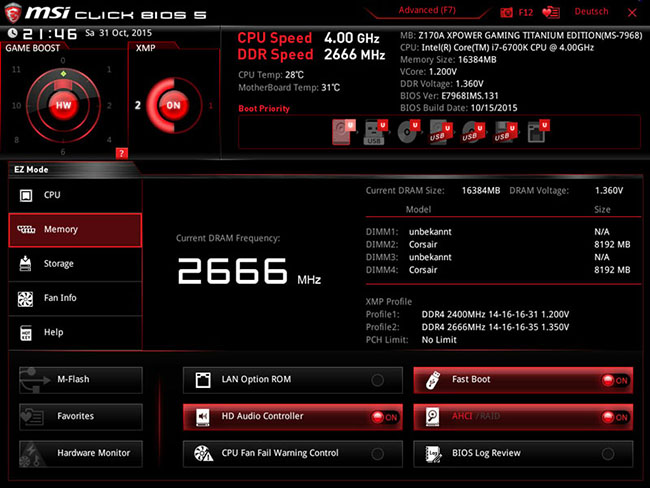Select the USB key boot device icon
The height and width of the screenshot is (488, 650).
tap(375, 132)
